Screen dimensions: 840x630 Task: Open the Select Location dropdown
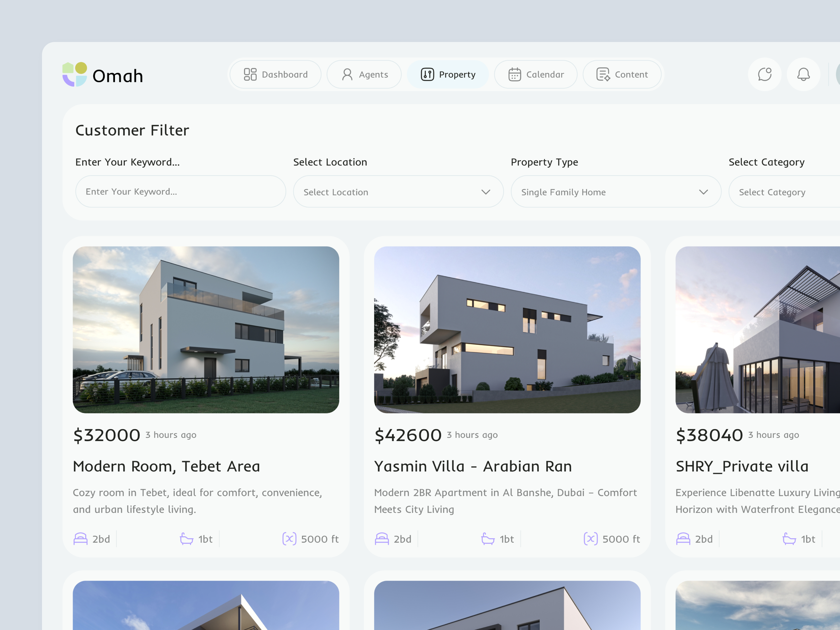click(x=398, y=192)
